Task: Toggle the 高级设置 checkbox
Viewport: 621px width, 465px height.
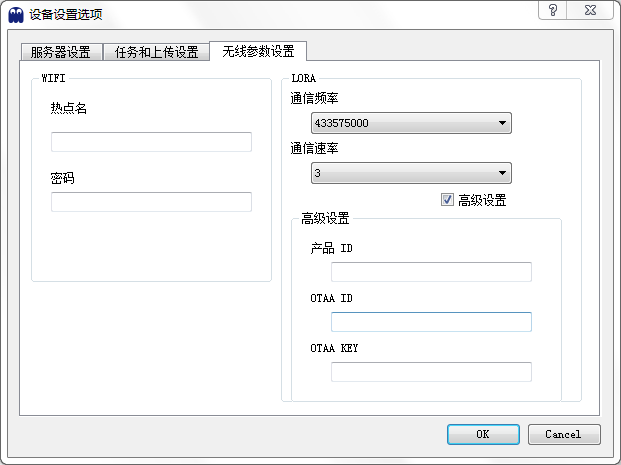Action: [x=447, y=200]
